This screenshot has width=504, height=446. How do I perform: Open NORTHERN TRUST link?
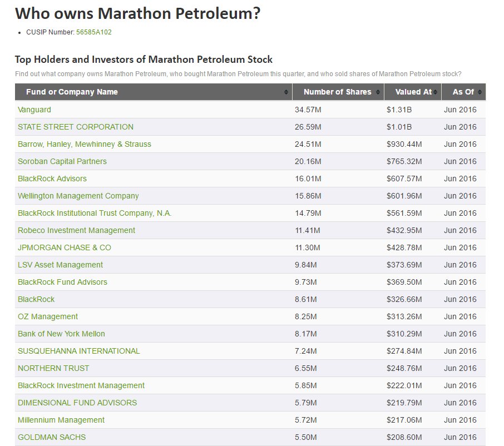click(x=53, y=368)
